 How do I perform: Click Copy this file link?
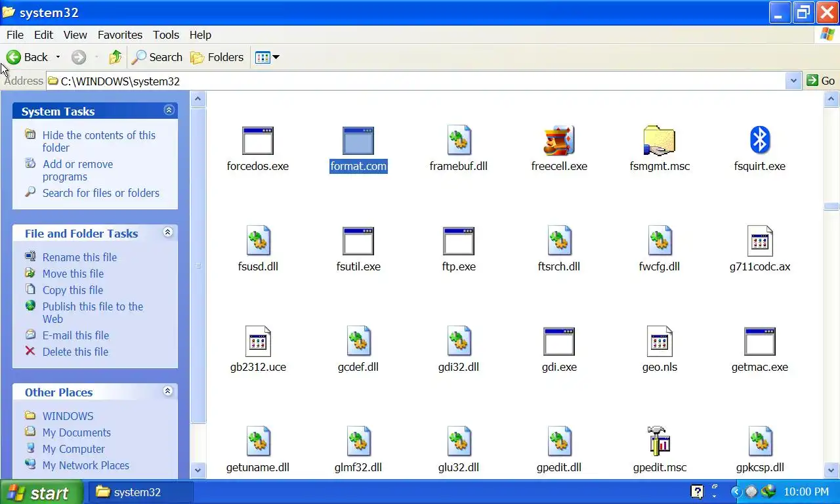tap(73, 290)
